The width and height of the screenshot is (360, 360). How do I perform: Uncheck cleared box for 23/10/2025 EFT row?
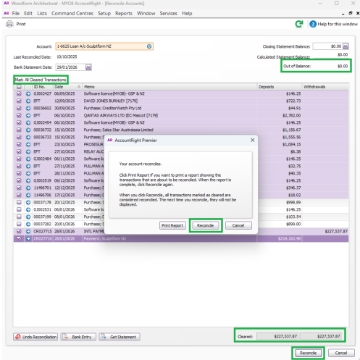click(19, 144)
